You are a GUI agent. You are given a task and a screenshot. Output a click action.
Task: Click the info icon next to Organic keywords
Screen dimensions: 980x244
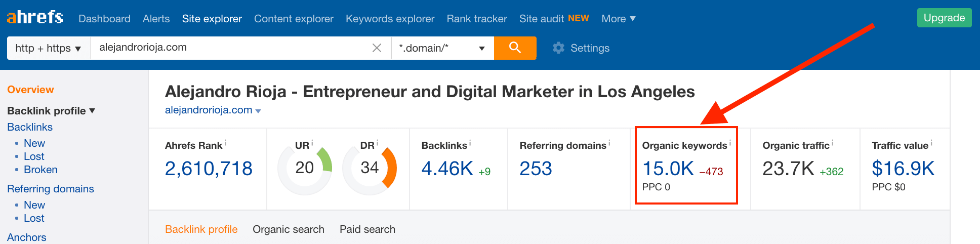[730, 143]
